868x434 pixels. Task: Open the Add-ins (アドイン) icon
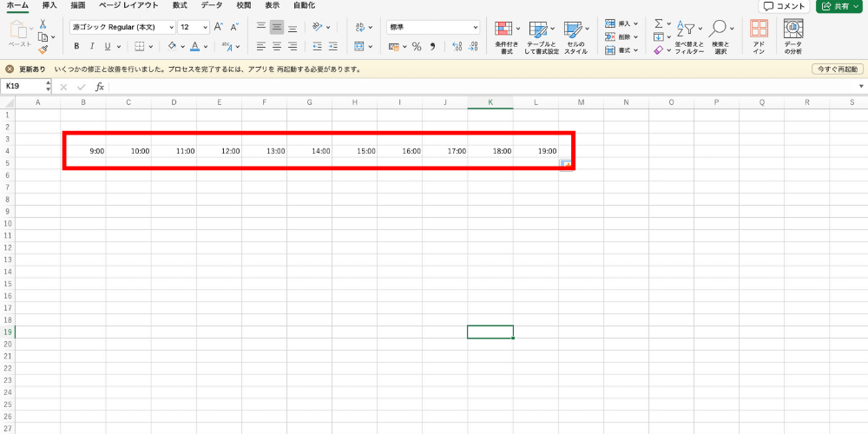pos(759,37)
